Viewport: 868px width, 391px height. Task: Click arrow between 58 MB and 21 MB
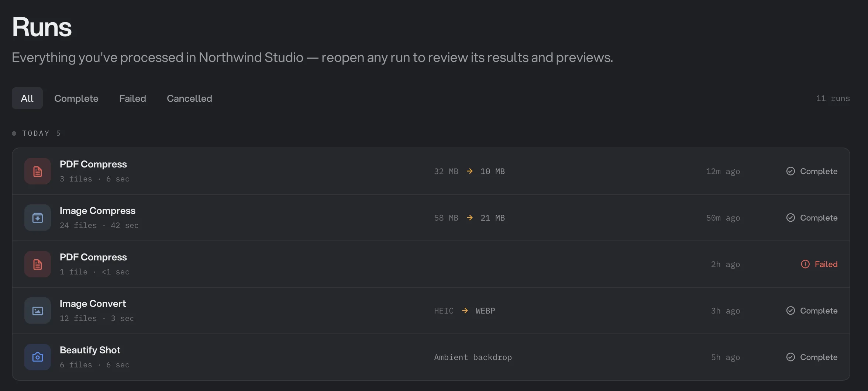[x=469, y=218]
